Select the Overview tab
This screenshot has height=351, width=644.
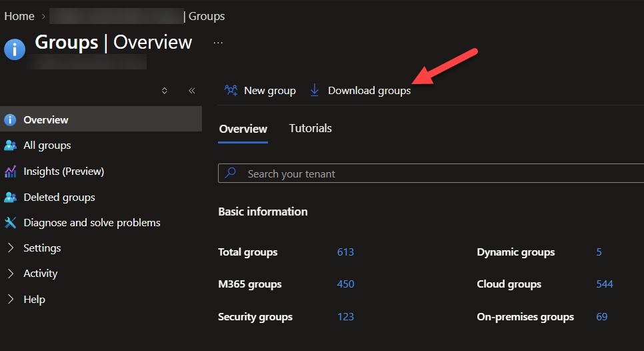point(243,129)
